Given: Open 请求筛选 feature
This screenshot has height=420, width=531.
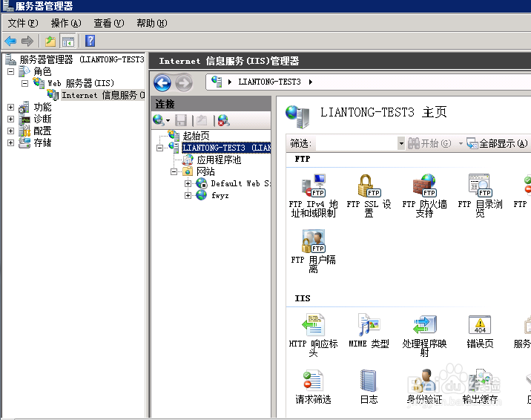Looking at the screenshot, I should [313, 387].
